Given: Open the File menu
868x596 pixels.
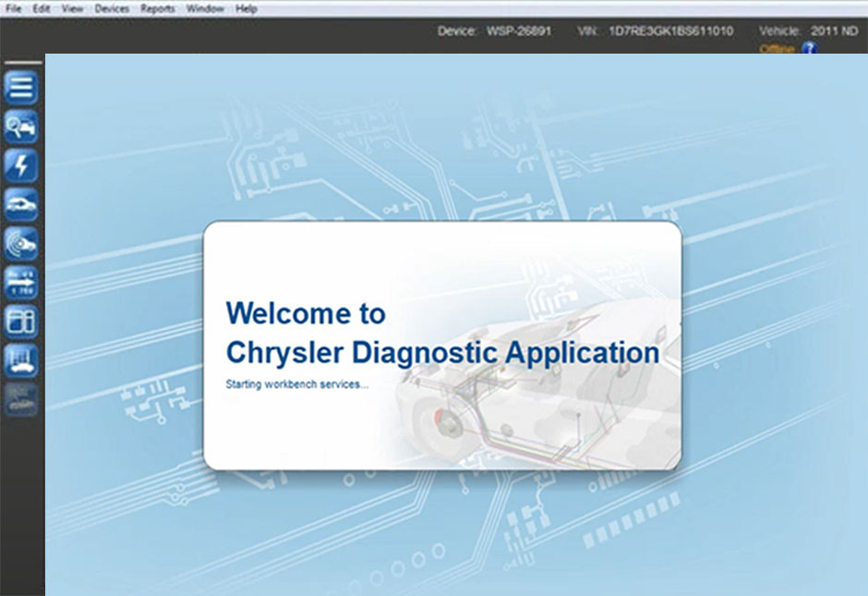Looking at the screenshot, I should 13,8.
